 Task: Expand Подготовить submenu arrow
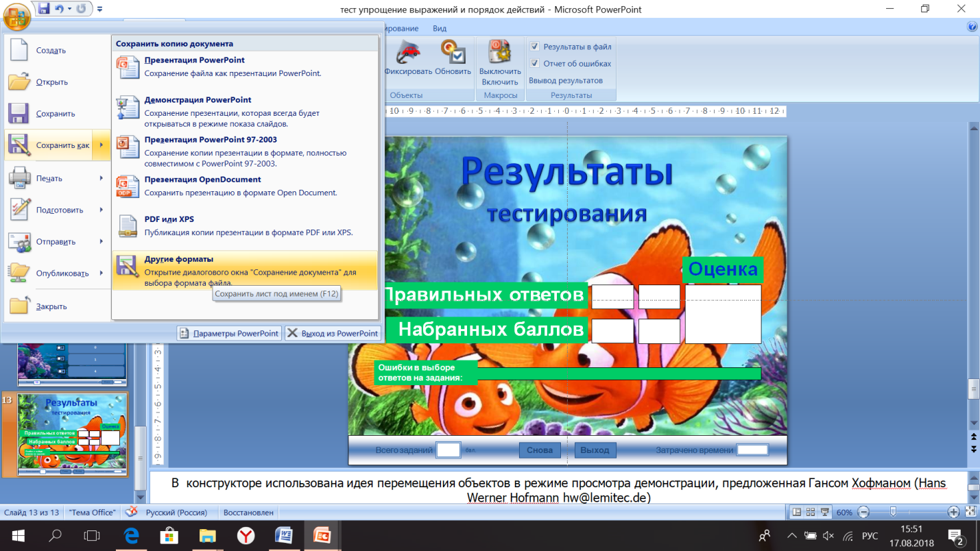(x=101, y=210)
